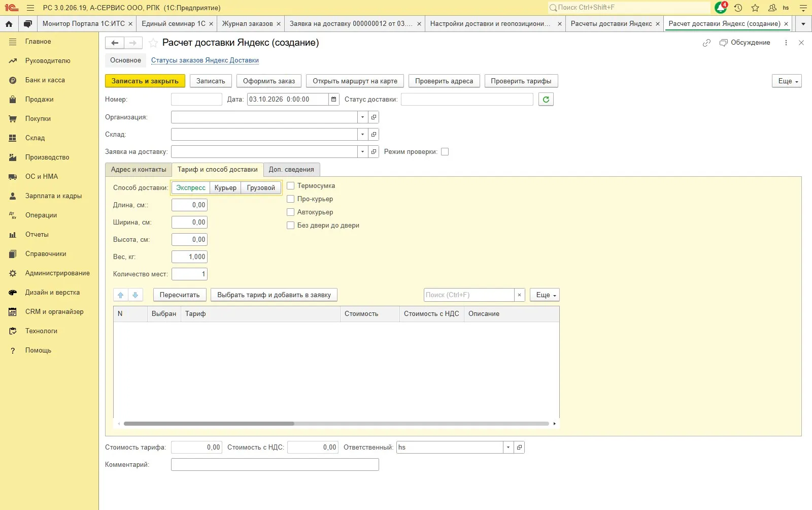This screenshot has height=510, width=812.
Task: Select Грузовой delivery method
Action: [261, 188]
